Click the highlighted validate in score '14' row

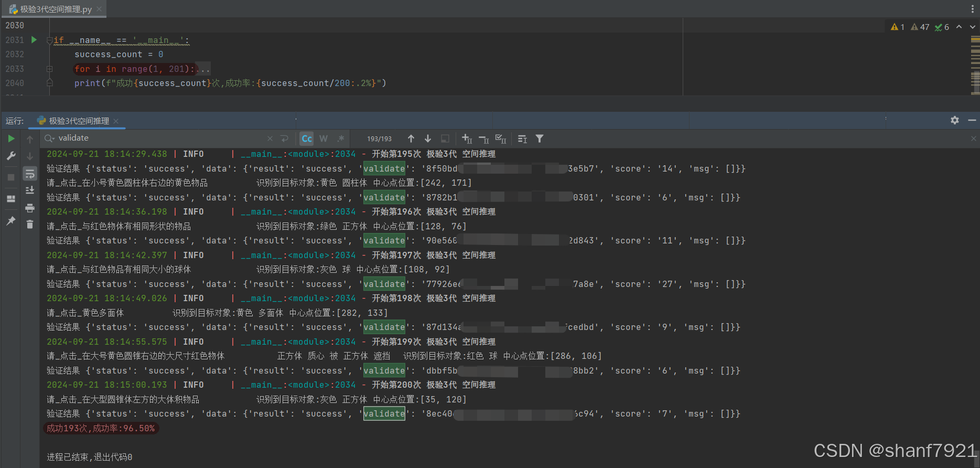pos(384,168)
